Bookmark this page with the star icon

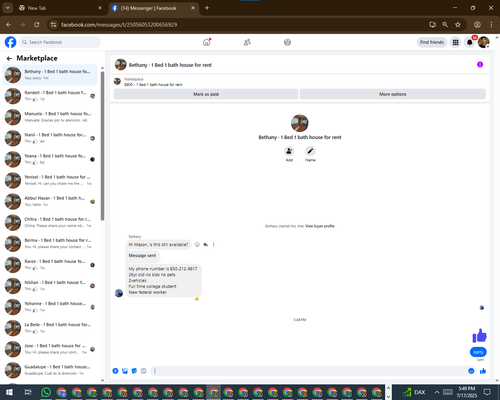[458, 25]
